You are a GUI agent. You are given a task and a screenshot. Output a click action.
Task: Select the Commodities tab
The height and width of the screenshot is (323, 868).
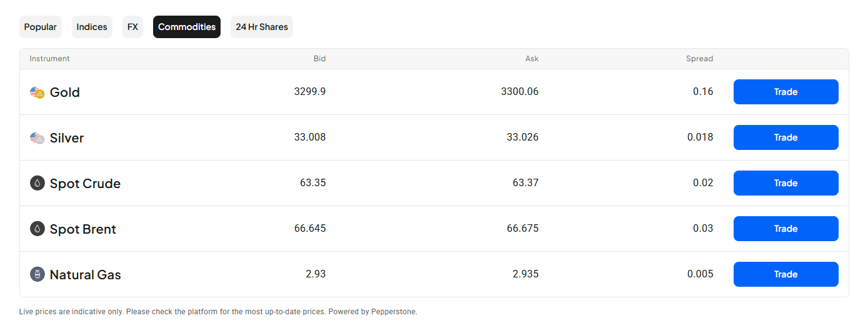187,27
